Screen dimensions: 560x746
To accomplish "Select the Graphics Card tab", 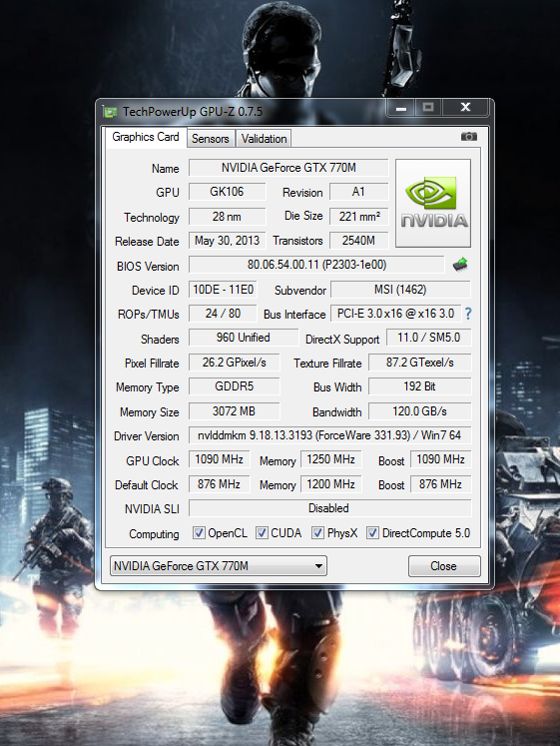I will [146, 137].
